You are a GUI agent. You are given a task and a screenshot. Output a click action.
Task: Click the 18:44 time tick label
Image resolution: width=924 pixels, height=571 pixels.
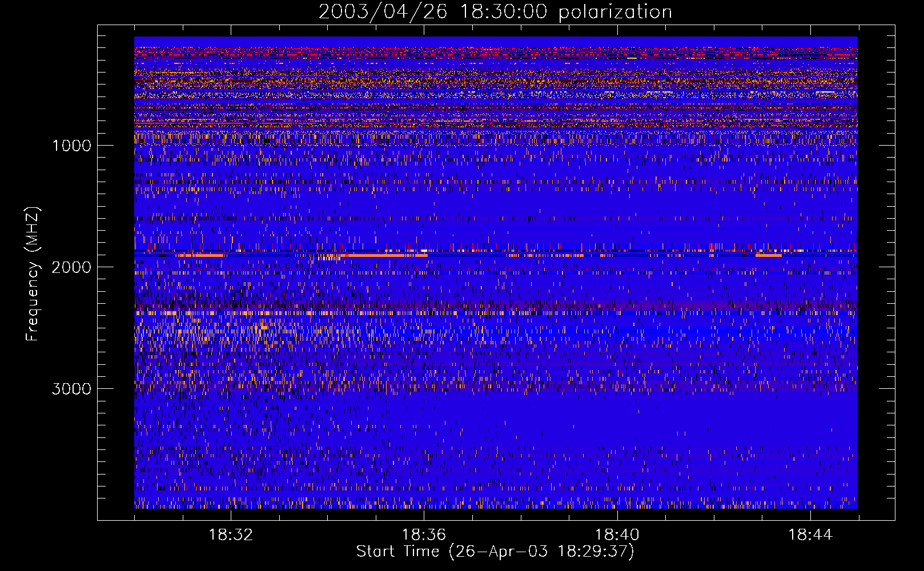coord(810,535)
